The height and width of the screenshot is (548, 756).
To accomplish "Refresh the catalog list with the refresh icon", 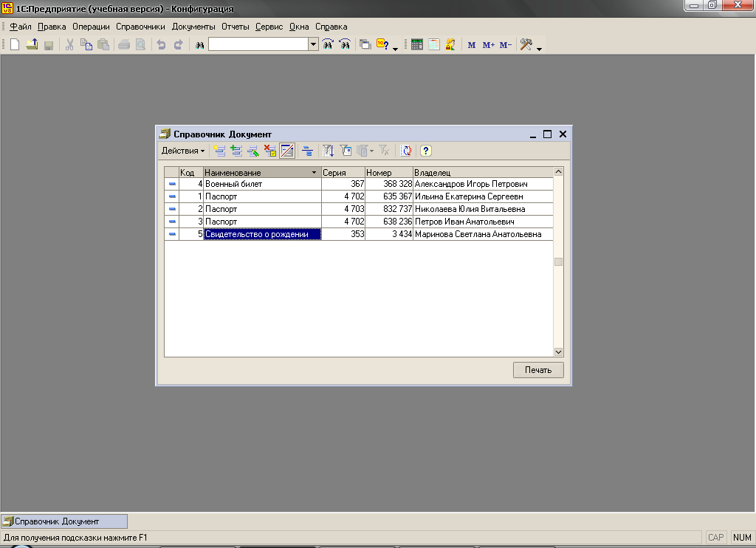I will coord(406,151).
